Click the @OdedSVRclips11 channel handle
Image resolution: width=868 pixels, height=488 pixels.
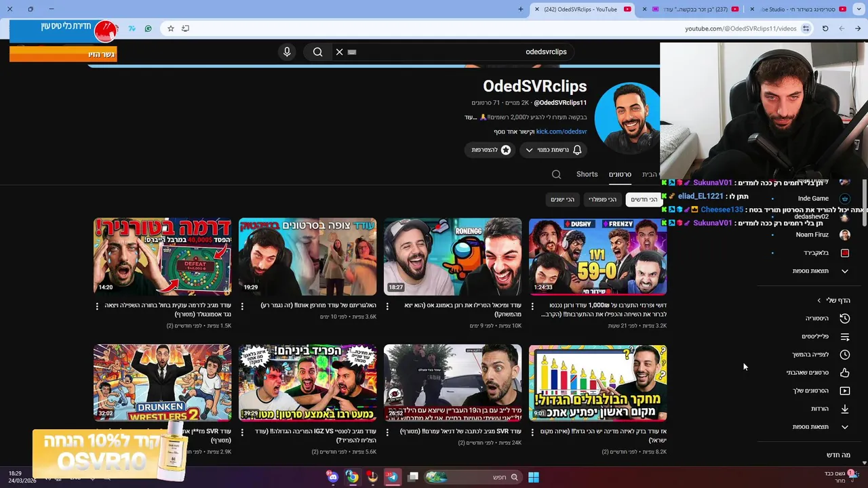[560, 102]
